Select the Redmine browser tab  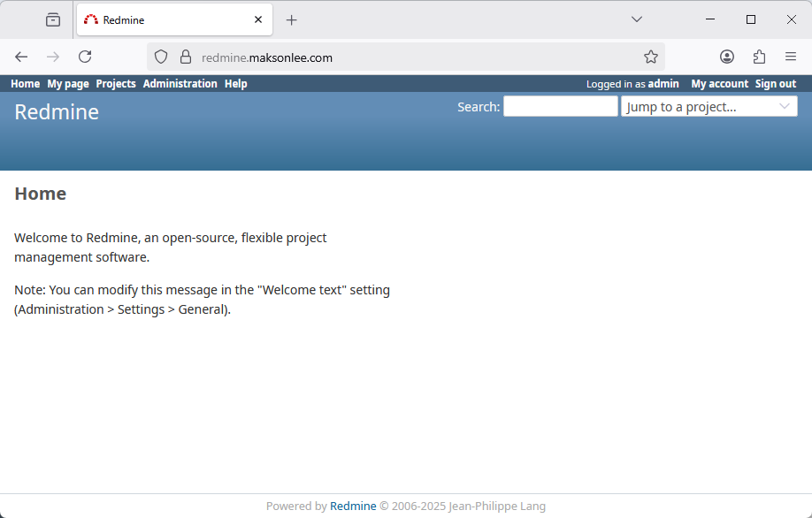click(174, 19)
